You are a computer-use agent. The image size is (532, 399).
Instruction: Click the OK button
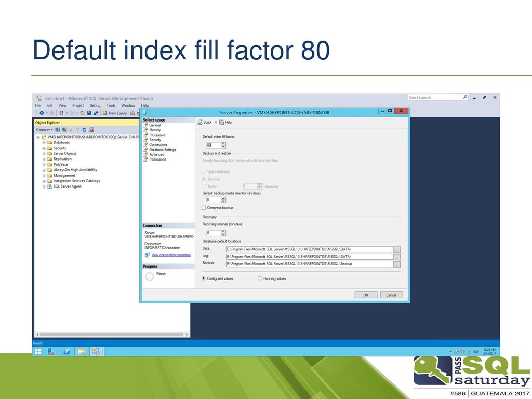click(x=366, y=295)
